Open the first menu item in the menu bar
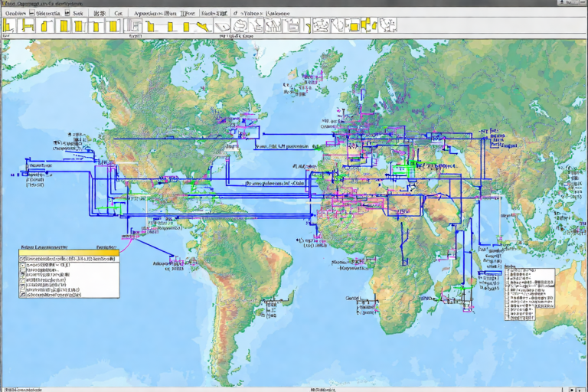Image resolution: width=588 pixels, height=392 pixels. (15, 13)
